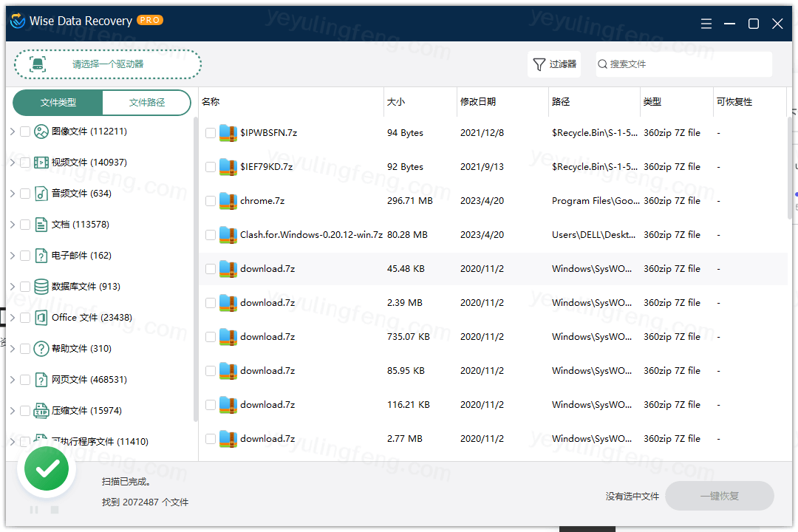The width and height of the screenshot is (798, 532).
Task: Click the 可执行程序文件 (11410) tree item
Action: click(100, 442)
